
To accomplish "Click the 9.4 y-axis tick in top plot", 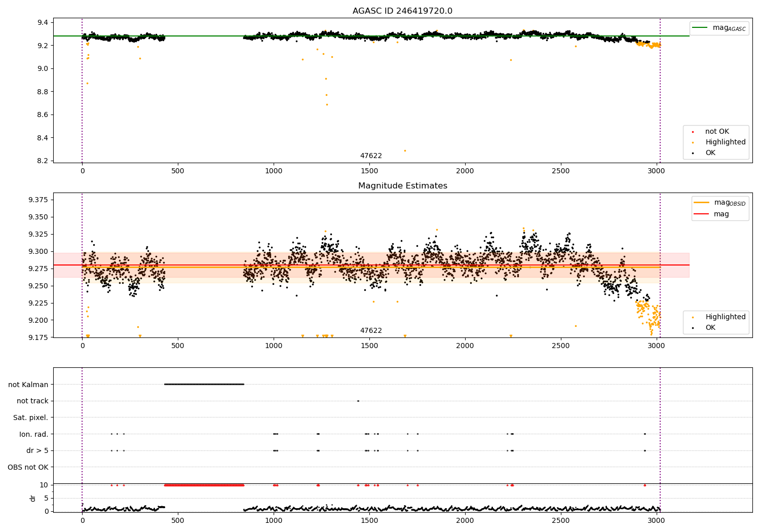I will (x=42, y=23).
